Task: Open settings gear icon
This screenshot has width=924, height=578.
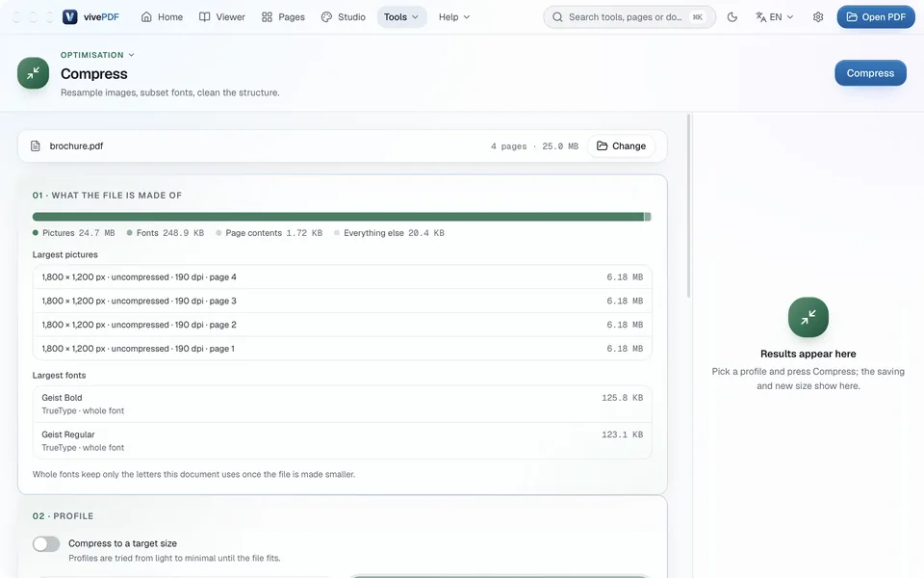Action: point(818,17)
